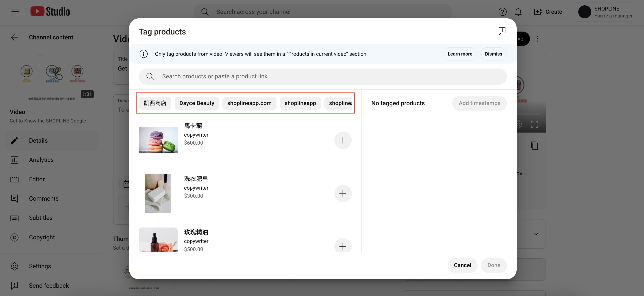This screenshot has height=296, width=644.
Task: Open Comments in the sidebar
Action: point(52,198)
